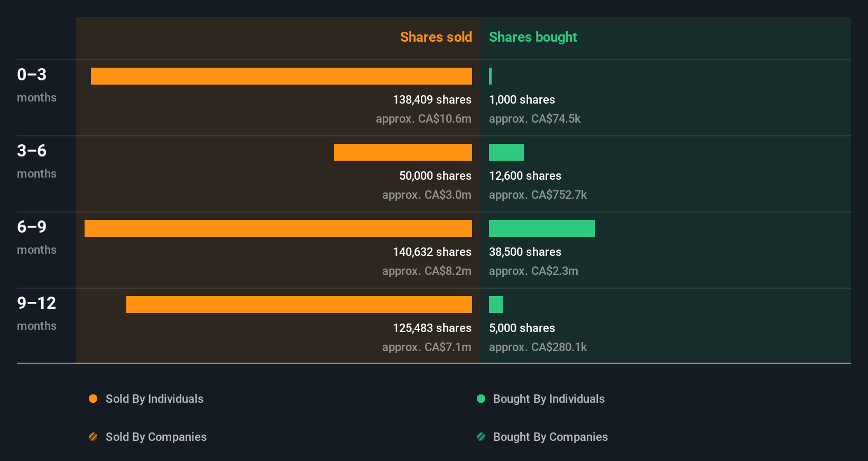Click the 0–3 months green bought bar

click(x=491, y=76)
